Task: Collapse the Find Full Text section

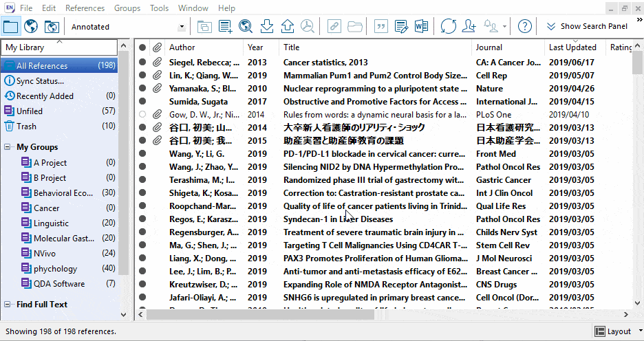Action: pos(7,305)
